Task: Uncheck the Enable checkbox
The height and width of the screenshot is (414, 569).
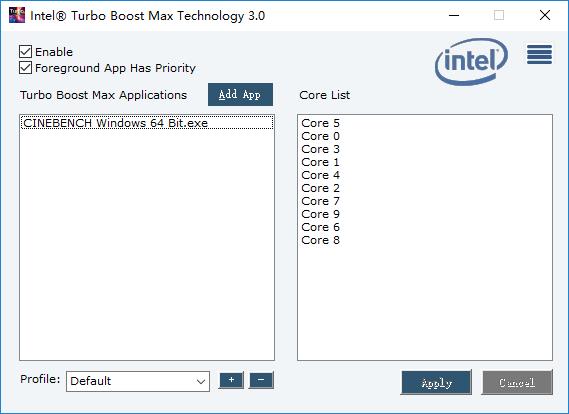Action: 25,52
